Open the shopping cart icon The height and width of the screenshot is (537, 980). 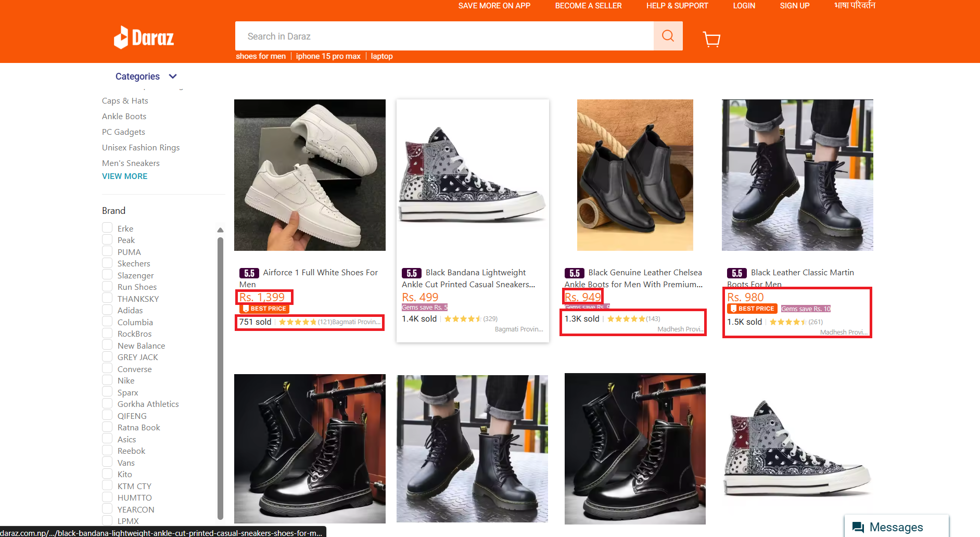[711, 39]
